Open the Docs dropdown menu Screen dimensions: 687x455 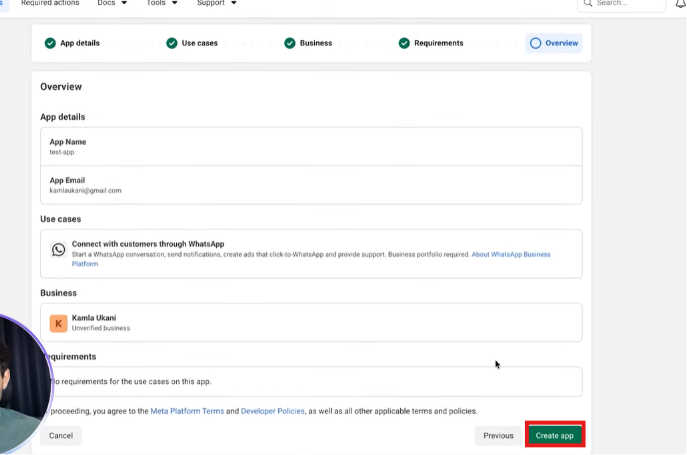(112, 3)
